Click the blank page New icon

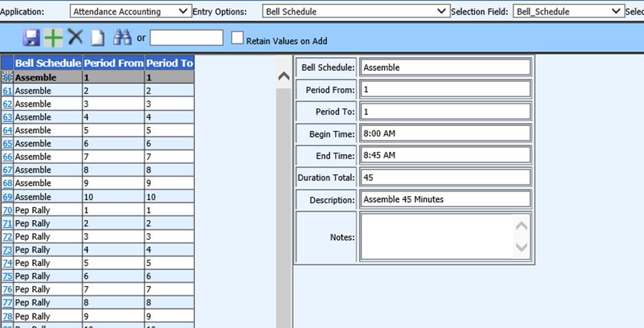[x=98, y=39]
